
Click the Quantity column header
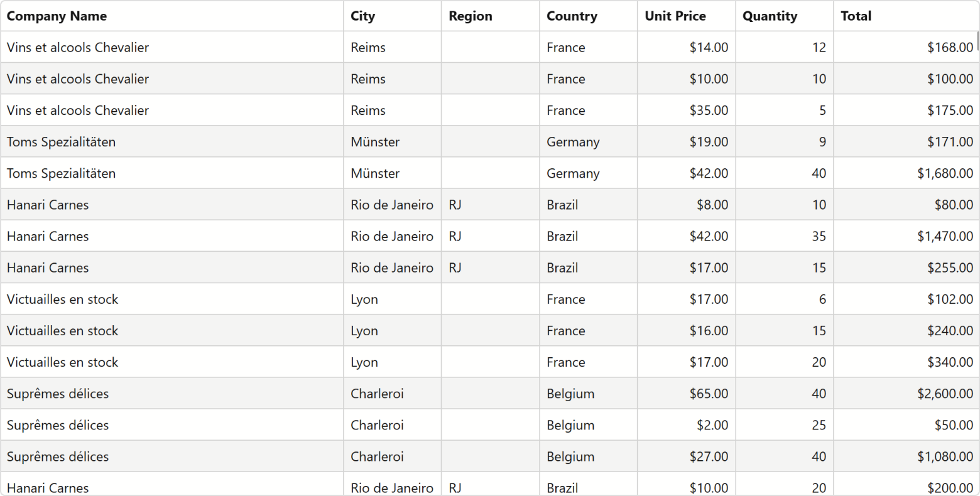tap(785, 16)
